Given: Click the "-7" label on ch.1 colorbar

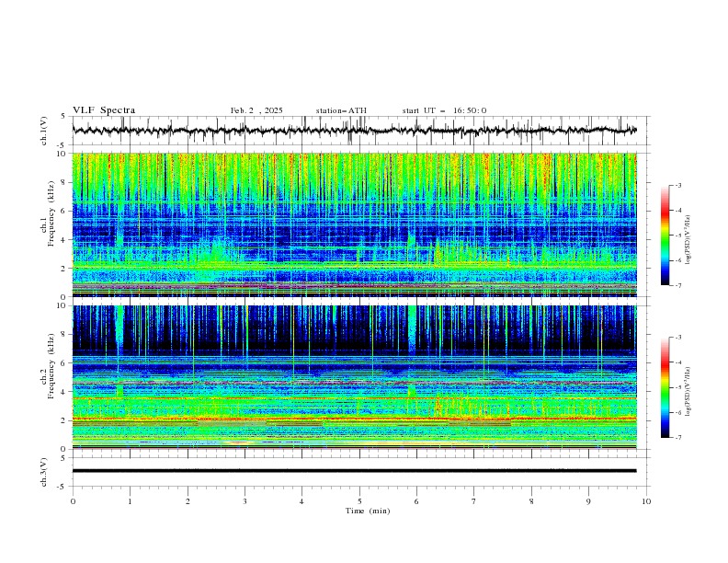Looking at the screenshot, I should 678,285.
